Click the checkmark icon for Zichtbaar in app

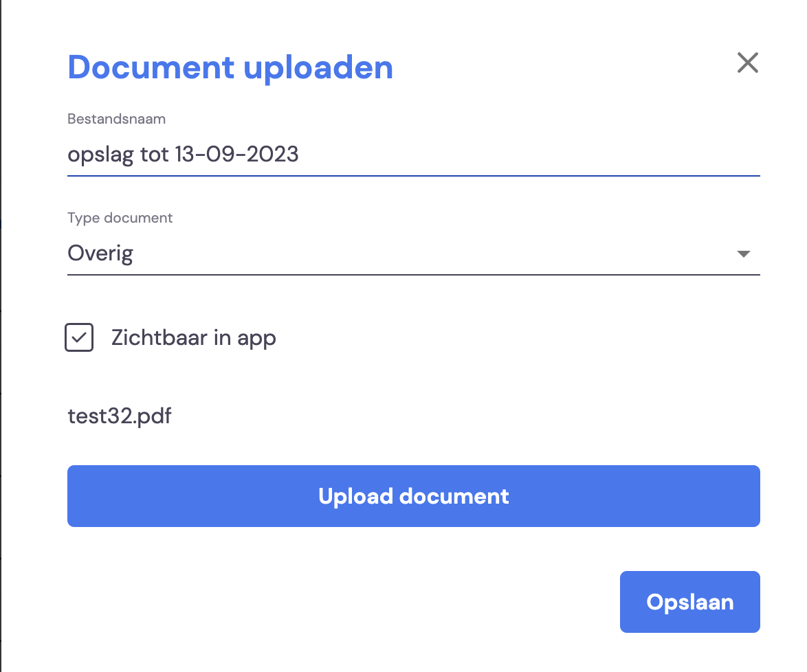79,337
